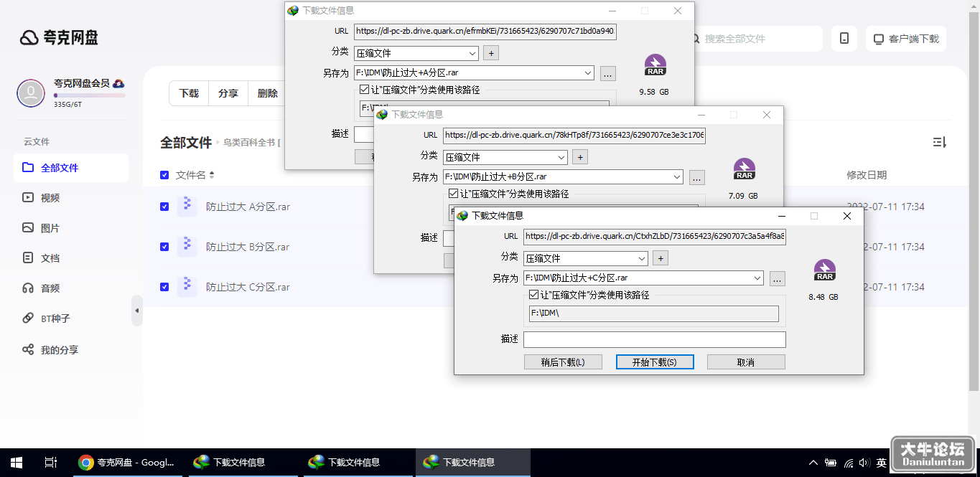Image resolution: width=980 pixels, height=477 pixels.
Task: Toggle category path checkbox in C分区 dialog
Action: point(533,295)
